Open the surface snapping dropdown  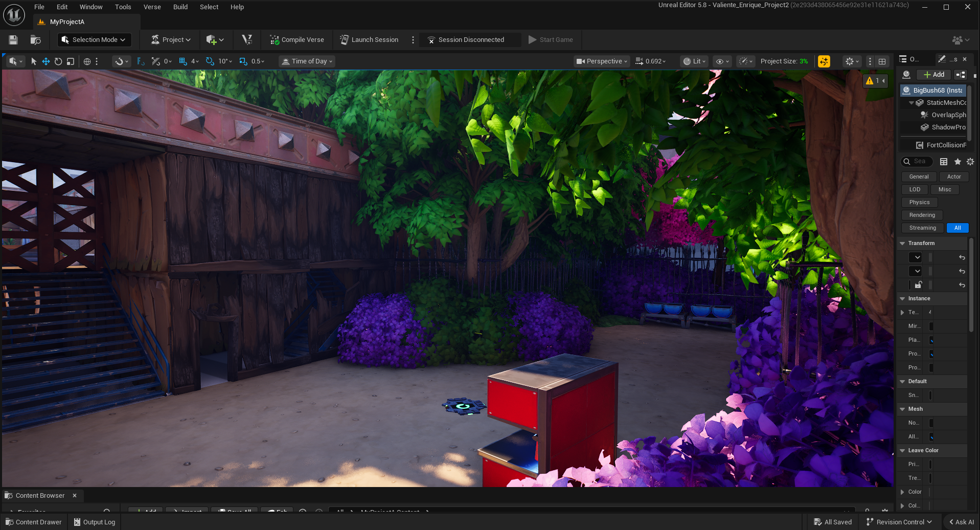[x=122, y=61]
